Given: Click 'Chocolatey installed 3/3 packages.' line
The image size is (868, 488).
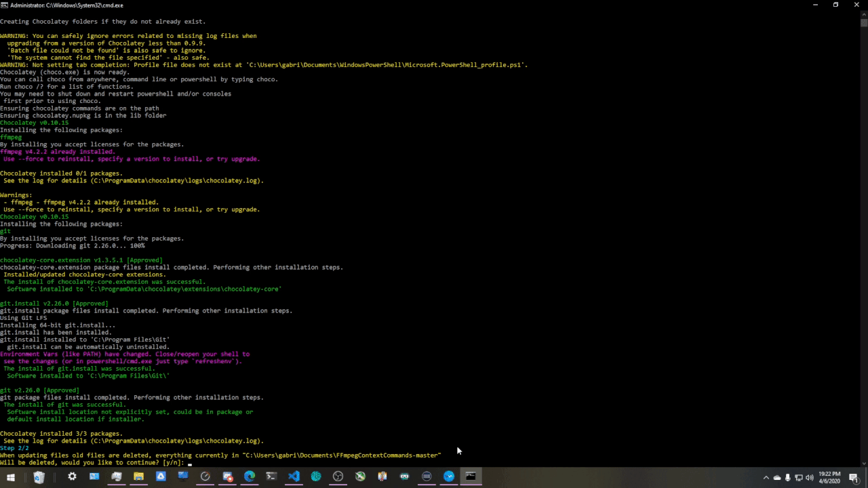Looking at the screenshot, I should [x=61, y=434].
